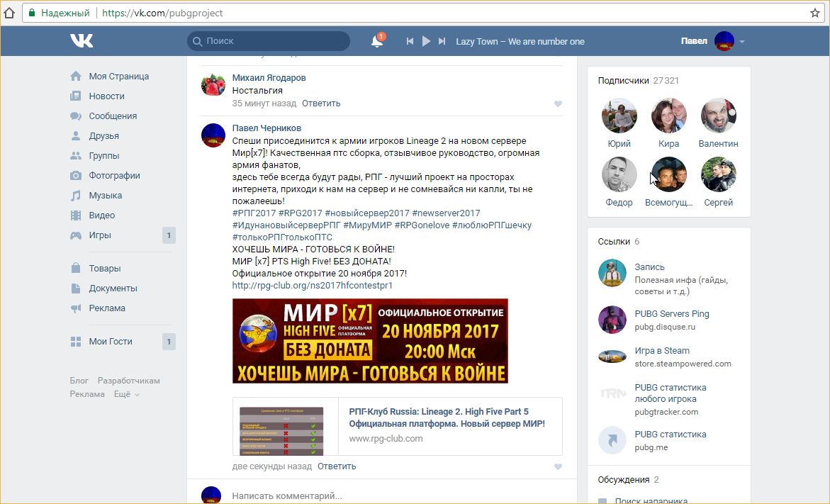The width and height of the screenshot is (830, 504).
Task: Open the Ссылки section header
Action: 618,242
